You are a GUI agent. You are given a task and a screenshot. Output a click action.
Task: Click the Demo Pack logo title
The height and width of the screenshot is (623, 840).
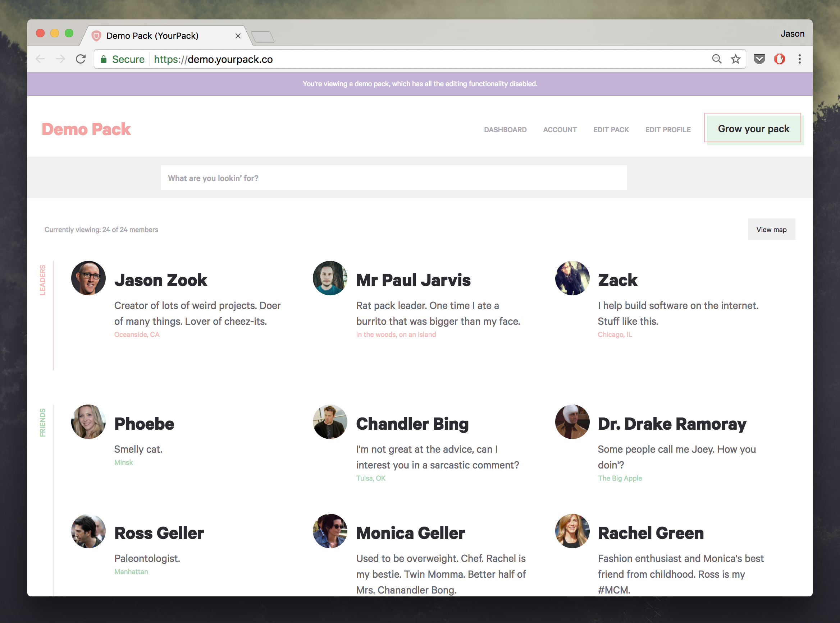[86, 129]
